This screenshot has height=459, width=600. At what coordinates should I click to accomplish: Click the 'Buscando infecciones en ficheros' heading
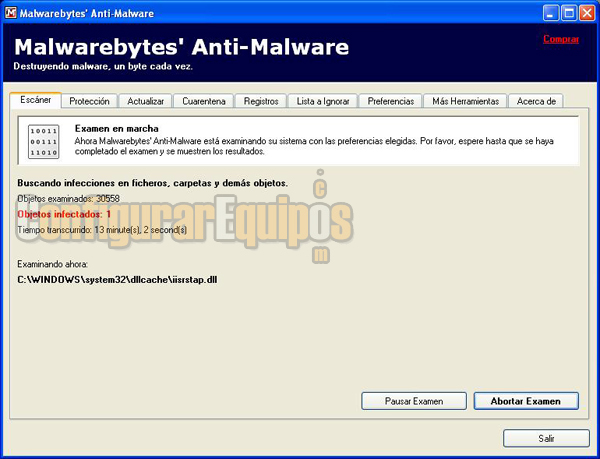[x=152, y=183]
